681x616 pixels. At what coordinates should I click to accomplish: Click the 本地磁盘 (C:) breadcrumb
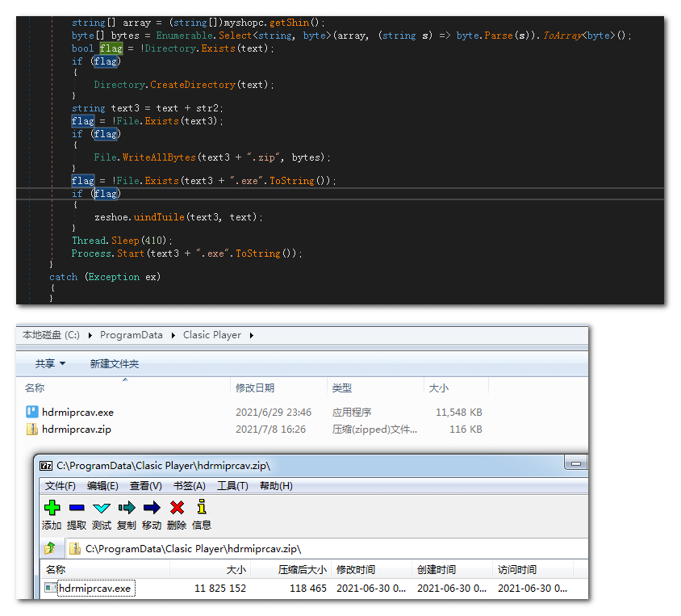click(x=51, y=335)
